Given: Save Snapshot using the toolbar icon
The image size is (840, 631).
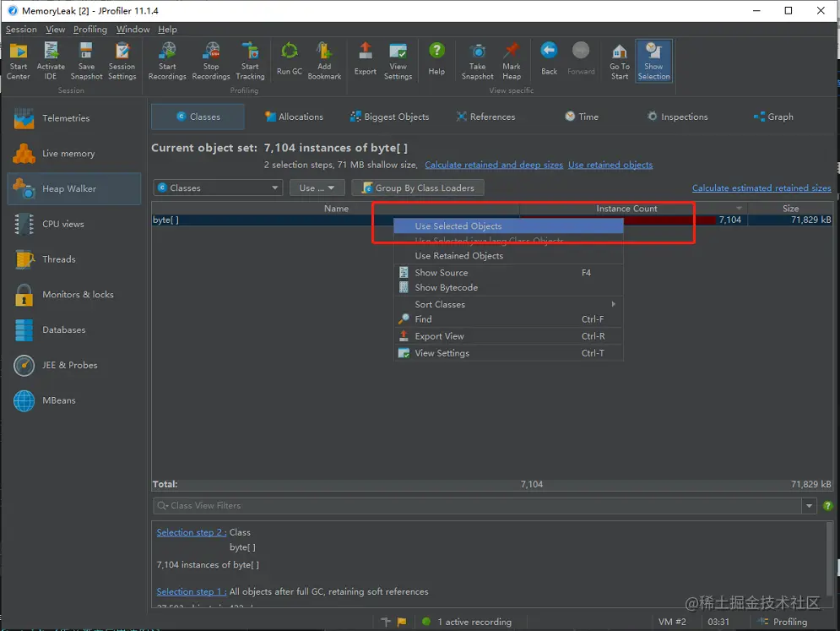Looking at the screenshot, I should point(86,61).
